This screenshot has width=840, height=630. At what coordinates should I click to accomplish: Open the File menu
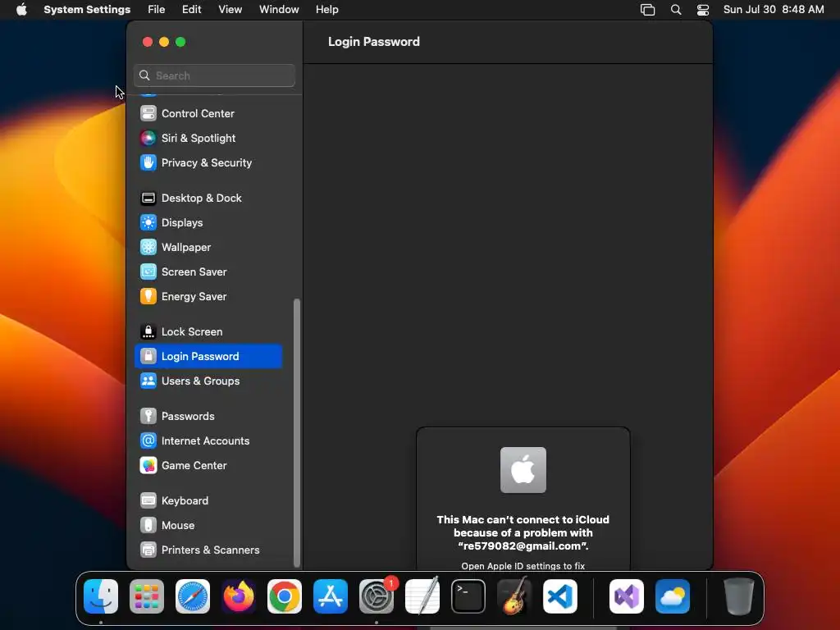157,10
